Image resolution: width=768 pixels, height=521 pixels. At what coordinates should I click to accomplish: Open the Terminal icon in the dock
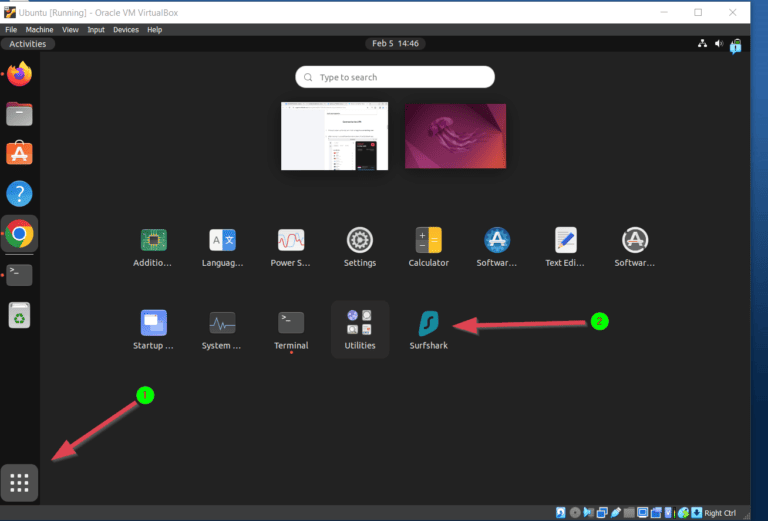pyautogui.click(x=19, y=275)
